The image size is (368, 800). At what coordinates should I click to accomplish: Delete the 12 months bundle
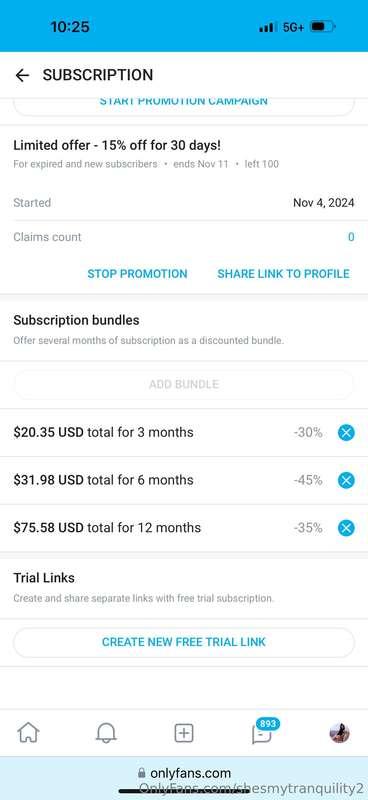(x=346, y=528)
